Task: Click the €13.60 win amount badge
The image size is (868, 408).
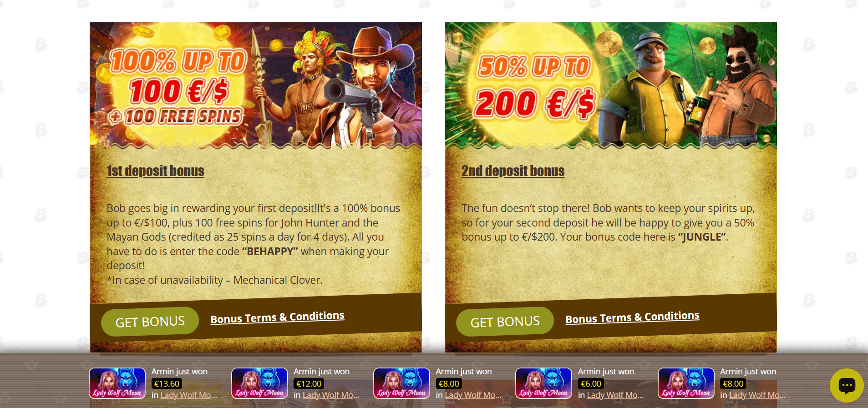Action: point(167,383)
